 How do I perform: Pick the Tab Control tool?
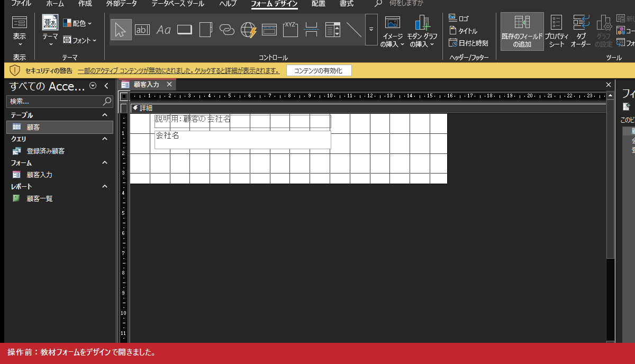206,30
